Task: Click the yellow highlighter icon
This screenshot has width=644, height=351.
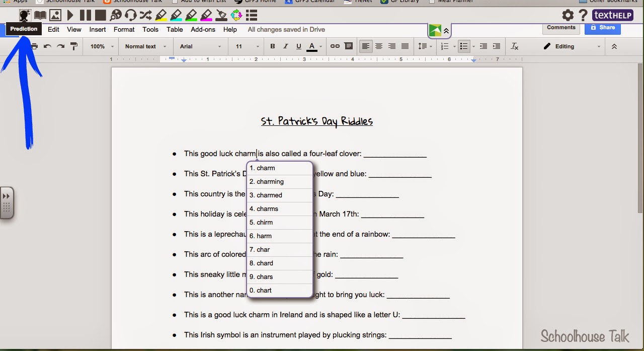Action: point(161,15)
